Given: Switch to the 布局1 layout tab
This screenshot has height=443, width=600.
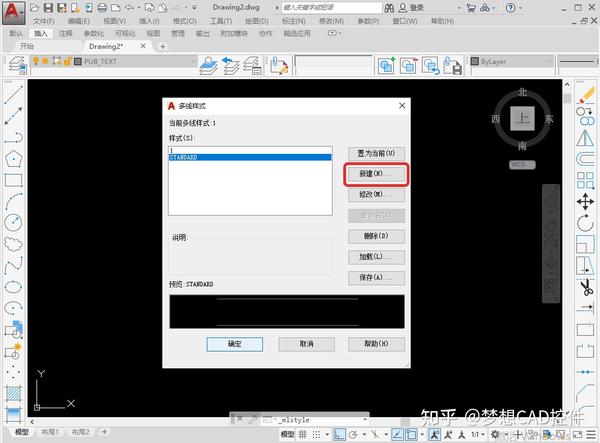Looking at the screenshot, I should [x=50, y=432].
